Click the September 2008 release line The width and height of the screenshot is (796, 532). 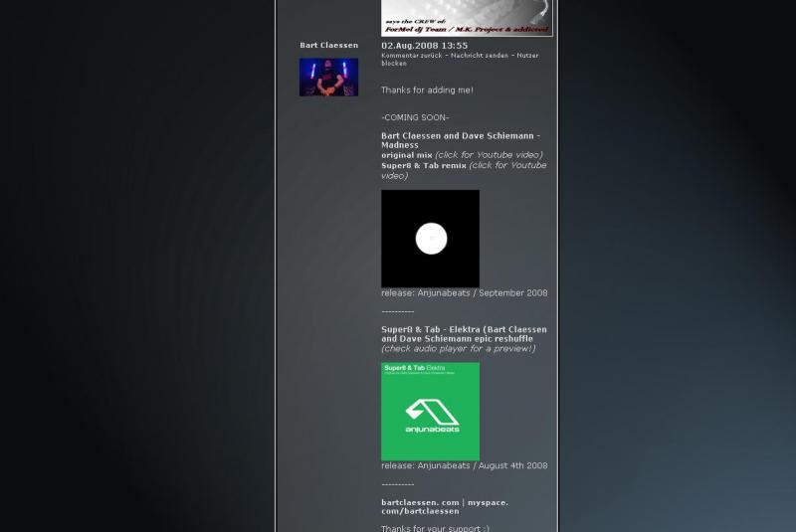[x=464, y=293]
